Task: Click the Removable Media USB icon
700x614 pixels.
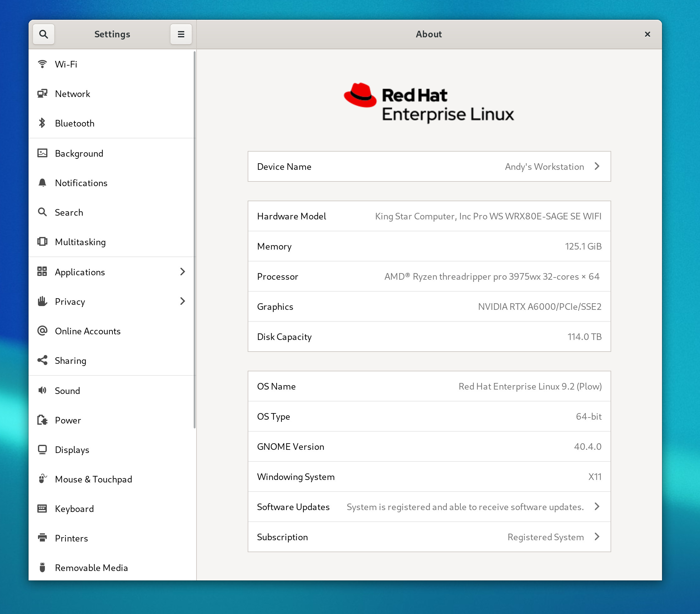Action: 42,568
